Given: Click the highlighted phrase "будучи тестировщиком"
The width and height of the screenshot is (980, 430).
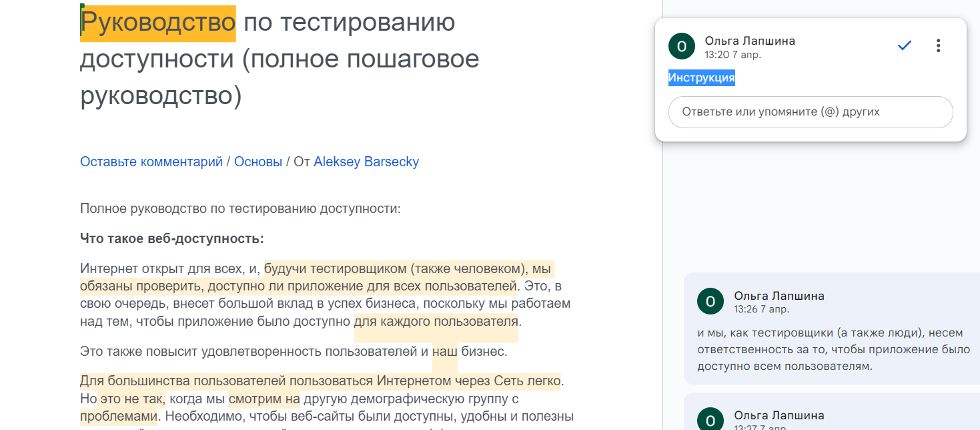Looking at the screenshot, I should point(335,269).
